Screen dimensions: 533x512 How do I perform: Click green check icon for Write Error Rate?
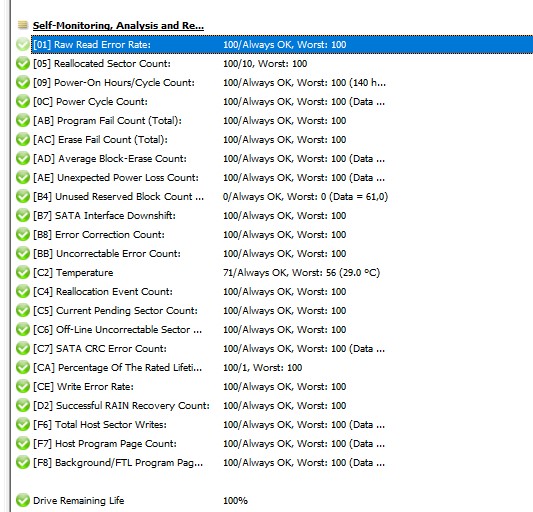pyautogui.click(x=23, y=387)
